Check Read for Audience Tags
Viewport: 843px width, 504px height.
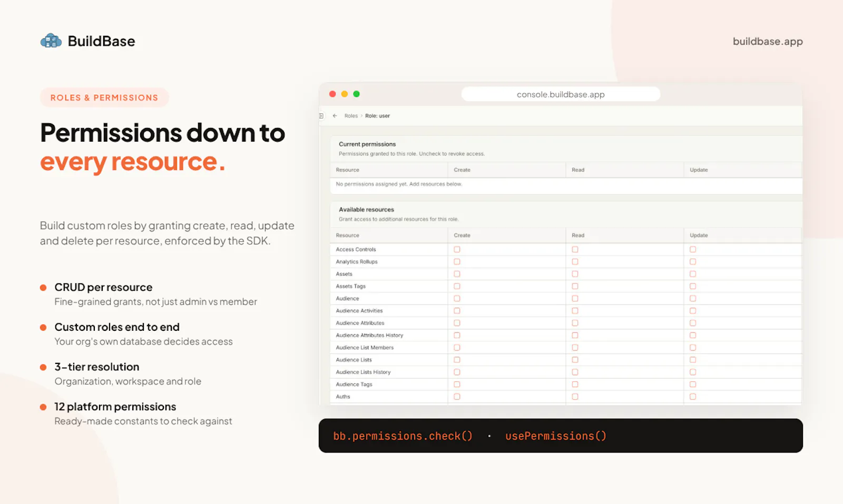point(575,384)
